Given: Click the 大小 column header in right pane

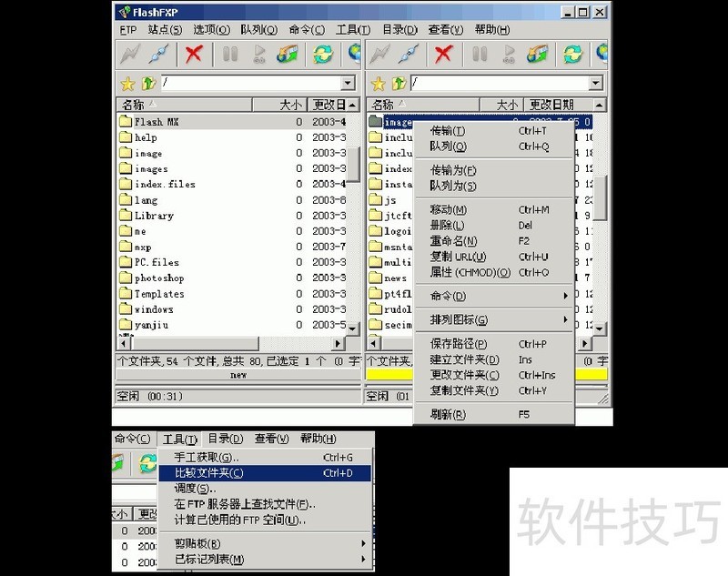Looking at the screenshot, I should 505,105.
